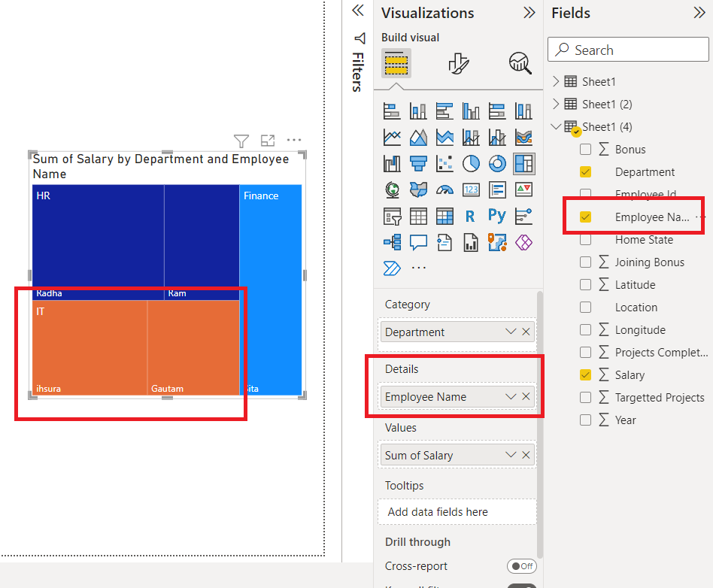Image resolution: width=713 pixels, height=588 pixels.
Task: Add a Power Automate visual
Action: point(392,268)
